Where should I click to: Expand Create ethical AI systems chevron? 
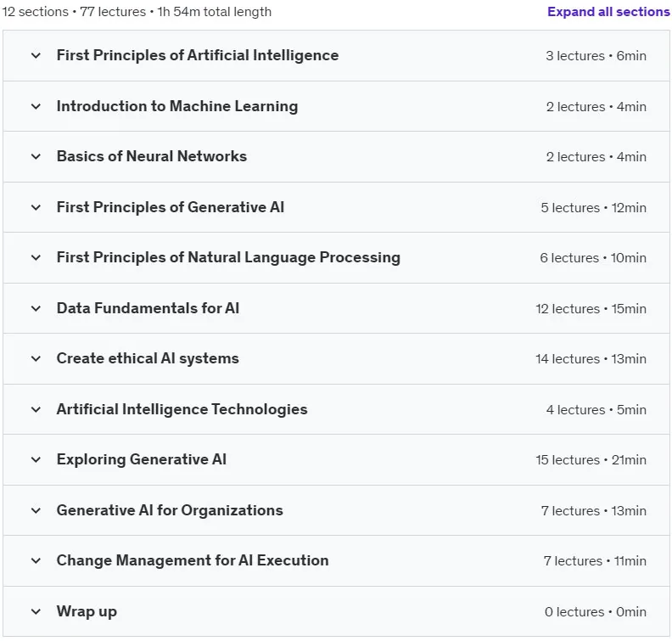point(36,358)
